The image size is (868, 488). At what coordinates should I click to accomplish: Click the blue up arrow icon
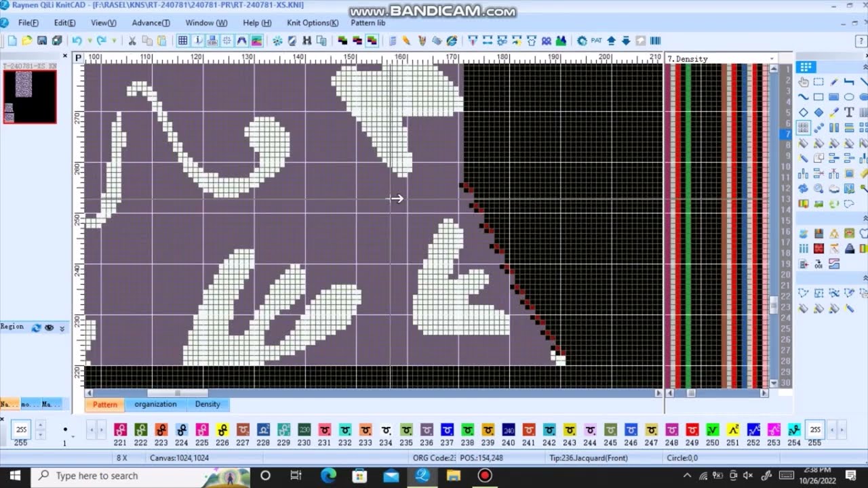point(611,41)
